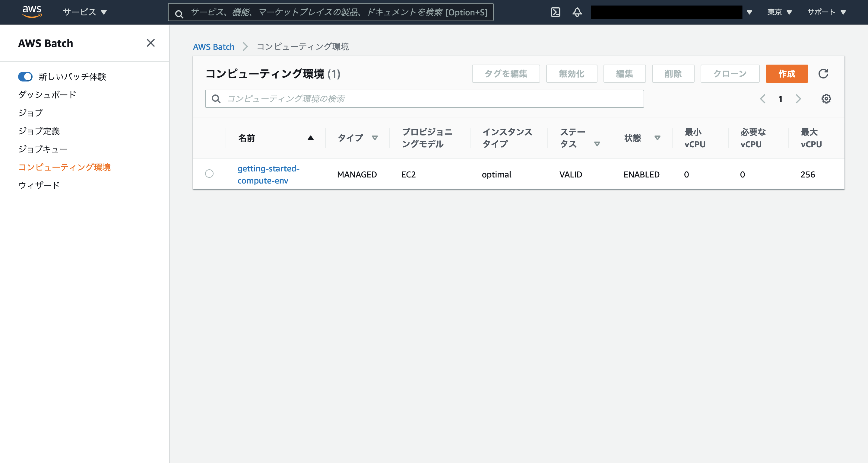Viewport: 868px width, 463px height.
Task: Open ジョブ in sidebar
Action: tap(31, 113)
